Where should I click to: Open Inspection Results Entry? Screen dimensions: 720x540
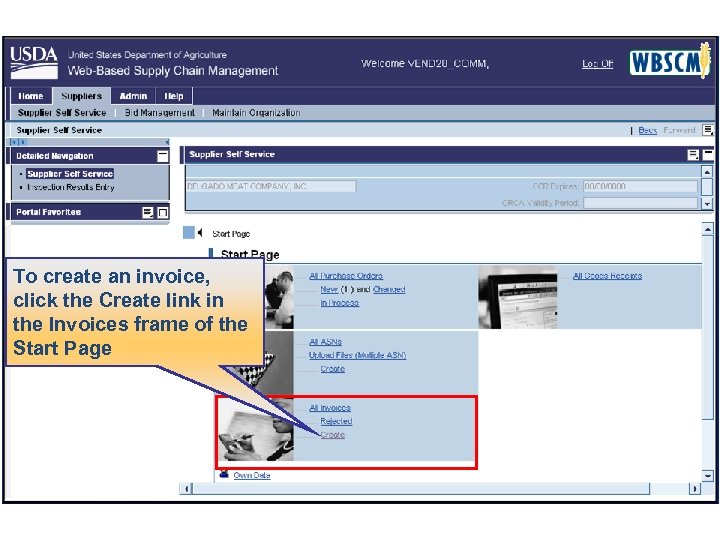pyautogui.click(x=71, y=187)
